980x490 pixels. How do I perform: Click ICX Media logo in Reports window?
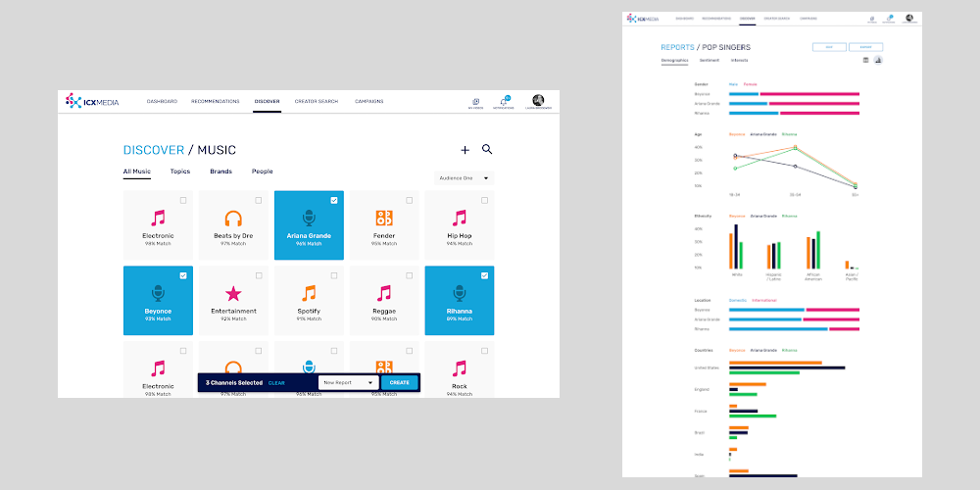(x=644, y=18)
